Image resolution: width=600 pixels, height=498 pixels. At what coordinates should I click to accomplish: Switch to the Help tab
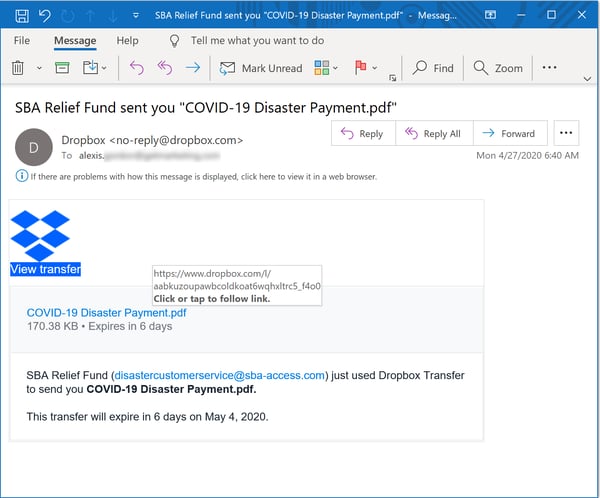click(x=127, y=41)
